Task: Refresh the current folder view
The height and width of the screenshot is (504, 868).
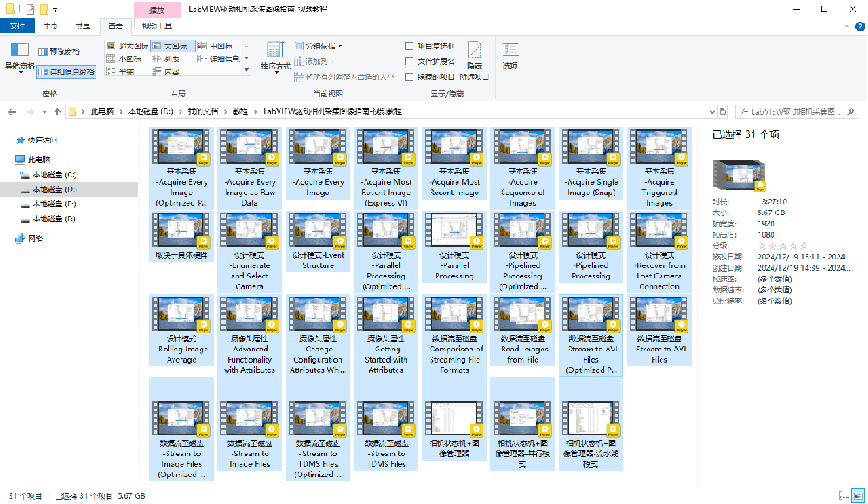Action: click(722, 112)
